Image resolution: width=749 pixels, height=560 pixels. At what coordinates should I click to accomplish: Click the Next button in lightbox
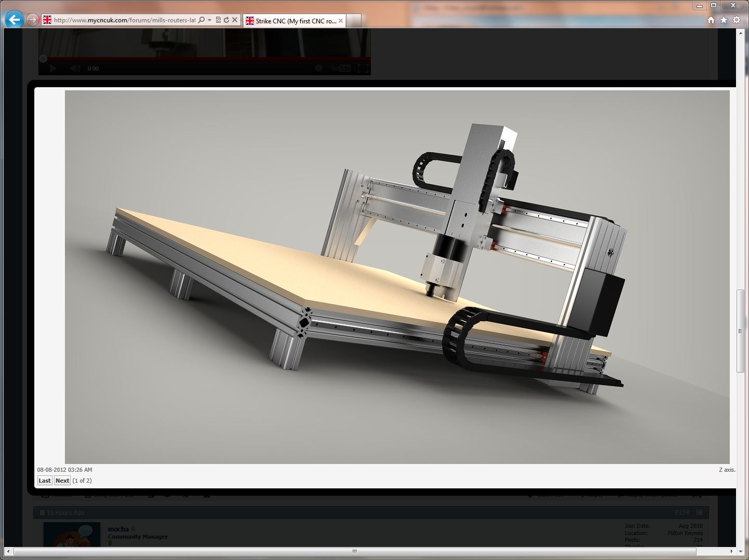62,481
